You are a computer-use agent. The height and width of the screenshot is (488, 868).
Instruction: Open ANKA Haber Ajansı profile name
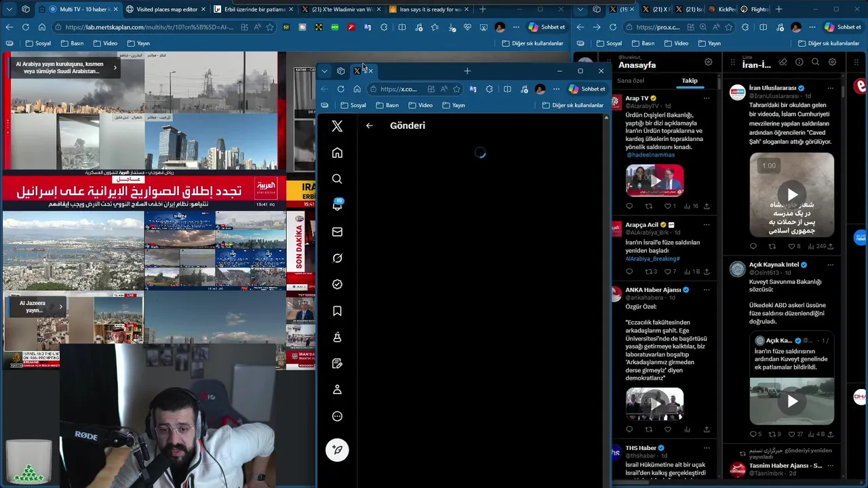click(x=653, y=289)
